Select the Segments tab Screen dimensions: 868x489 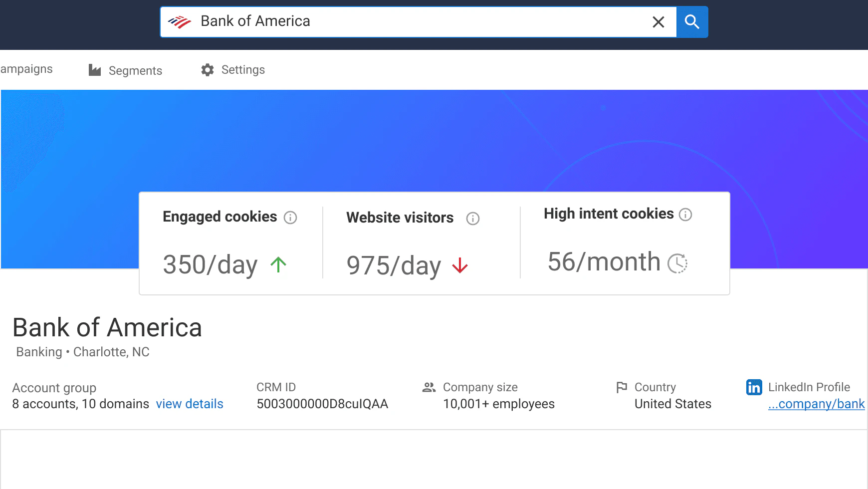coord(135,70)
